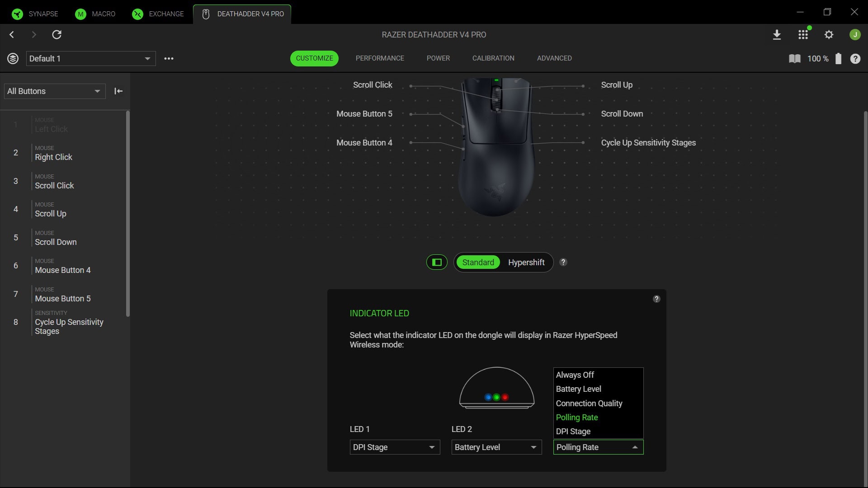
Task: Select Right Click in button list
Action: [65, 153]
